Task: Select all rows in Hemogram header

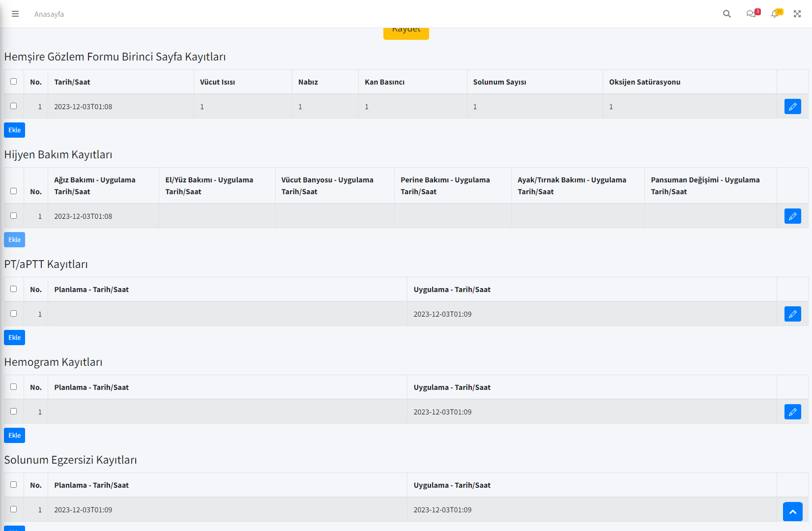Action: click(x=14, y=387)
